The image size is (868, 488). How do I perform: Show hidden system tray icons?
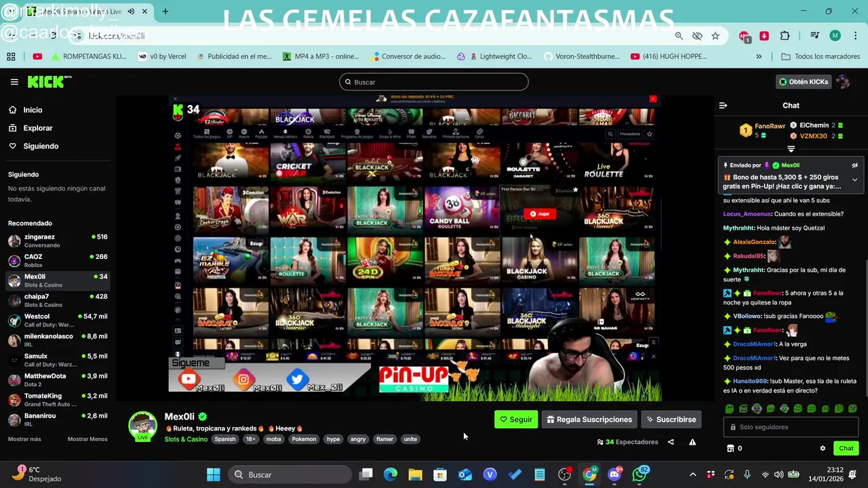692,474
